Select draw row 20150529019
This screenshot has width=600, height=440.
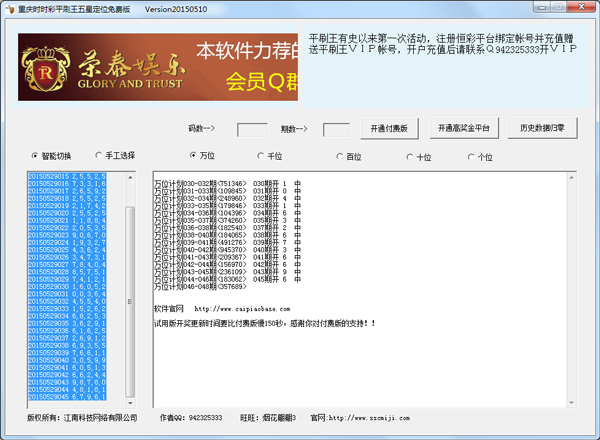pos(67,206)
